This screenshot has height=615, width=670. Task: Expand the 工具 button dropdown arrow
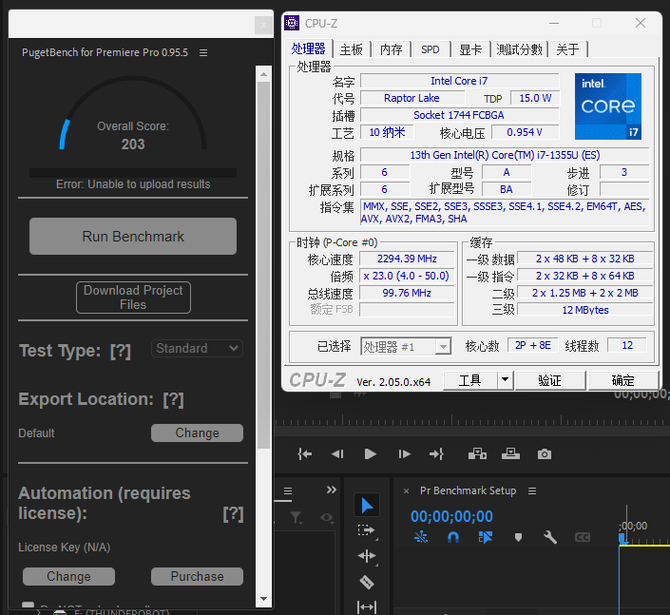pos(505,380)
